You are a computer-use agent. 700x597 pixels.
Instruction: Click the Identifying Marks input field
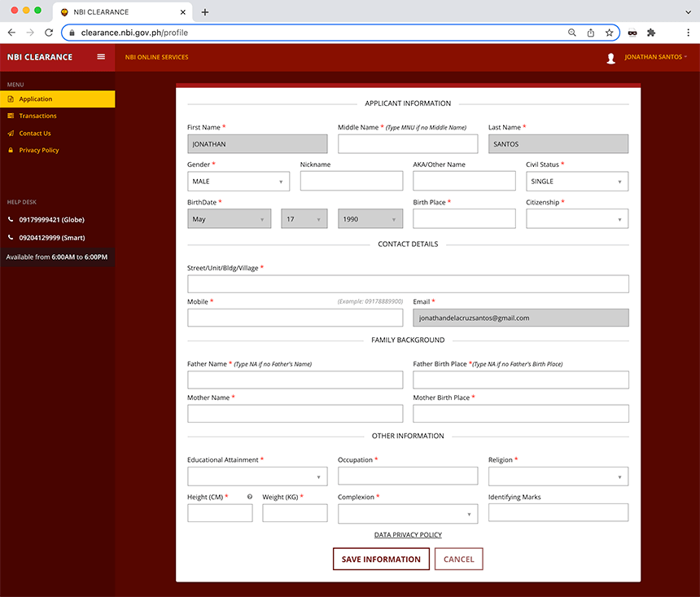[x=558, y=512]
